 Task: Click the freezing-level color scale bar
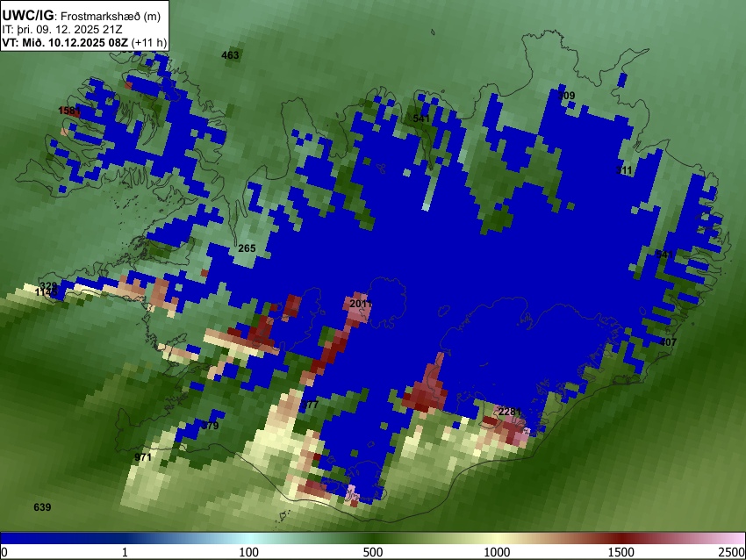373,538
